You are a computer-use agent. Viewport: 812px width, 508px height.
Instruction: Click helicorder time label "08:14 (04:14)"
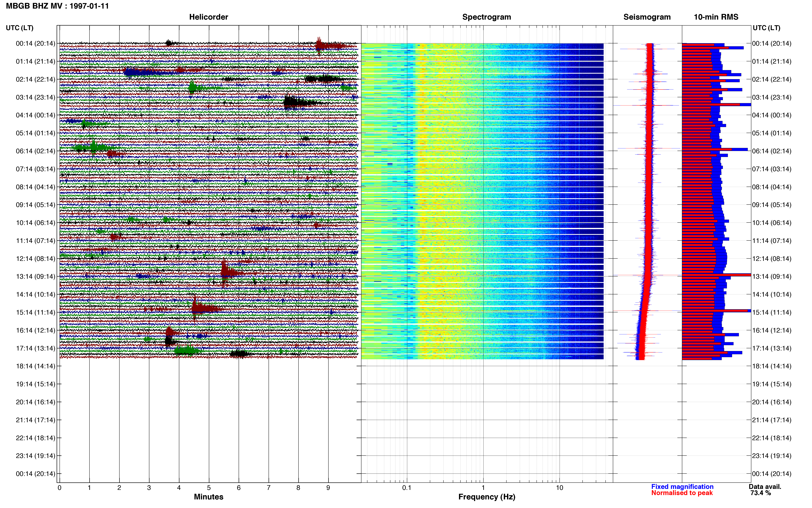(36, 187)
